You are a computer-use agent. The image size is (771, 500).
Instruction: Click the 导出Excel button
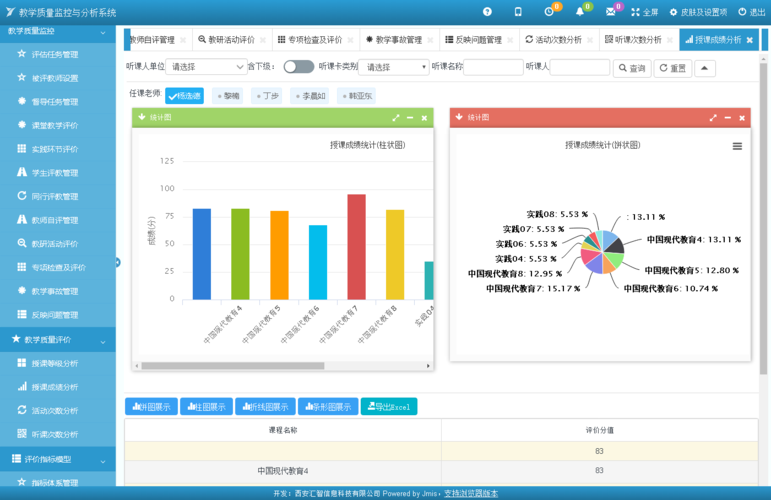pyautogui.click(x=389, y=407)
